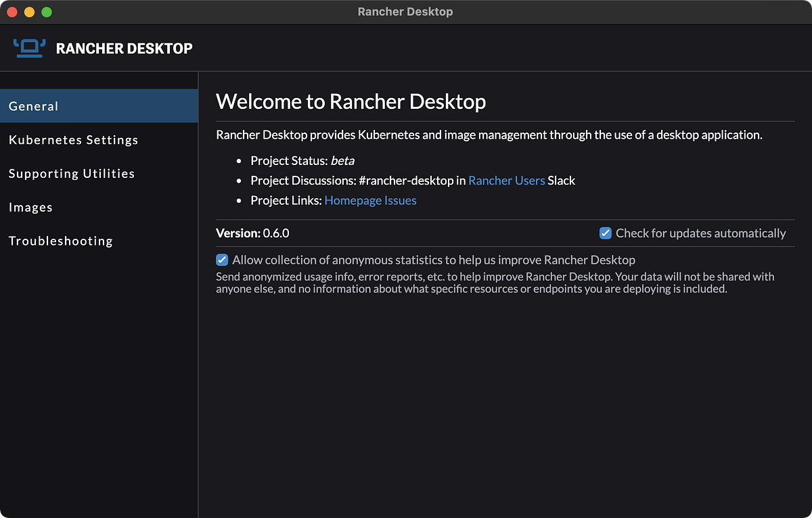812x518 pixels.
Task: Select the General settings section
Action: click(x=33, y=106)
